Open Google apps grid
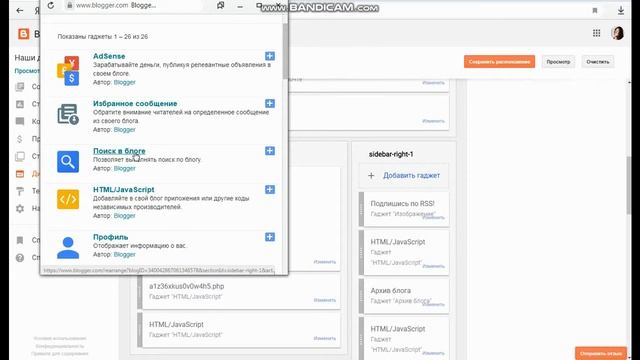Screen dimensions: 640x360 point(596,33)
